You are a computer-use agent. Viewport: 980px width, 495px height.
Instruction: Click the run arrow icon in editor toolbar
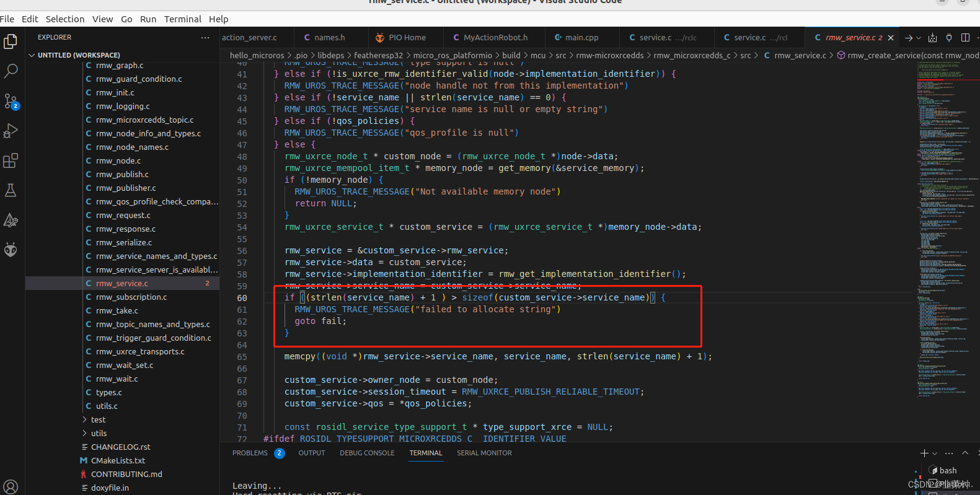[909, 38]
